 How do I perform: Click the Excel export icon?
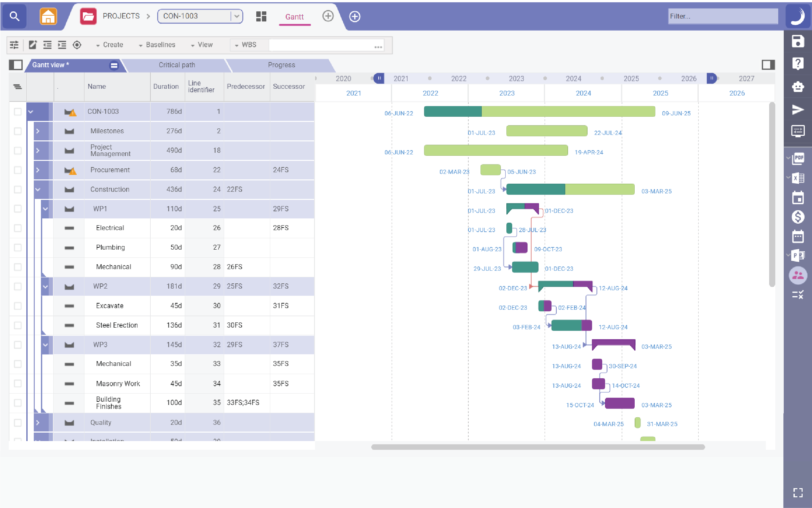tap(798, 178)
